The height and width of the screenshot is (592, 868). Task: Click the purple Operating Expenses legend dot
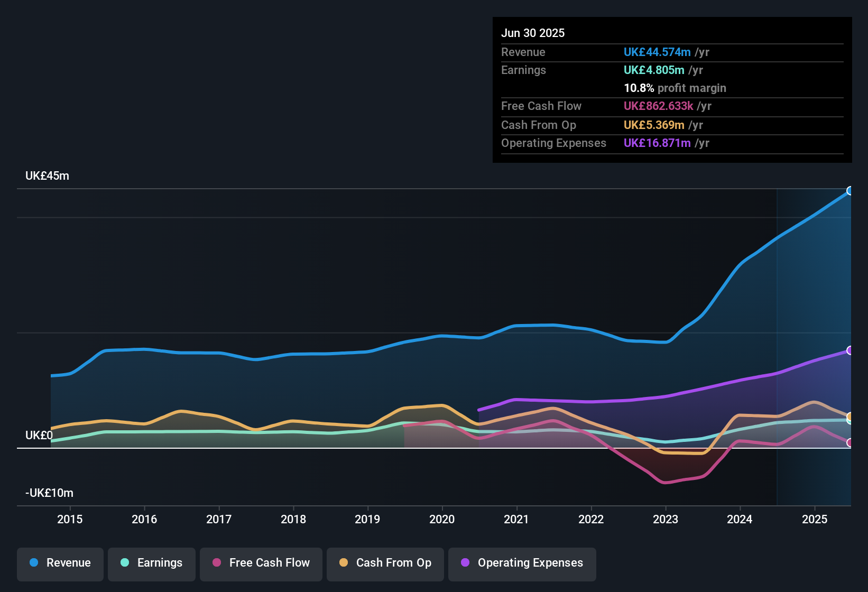(466, 563)
